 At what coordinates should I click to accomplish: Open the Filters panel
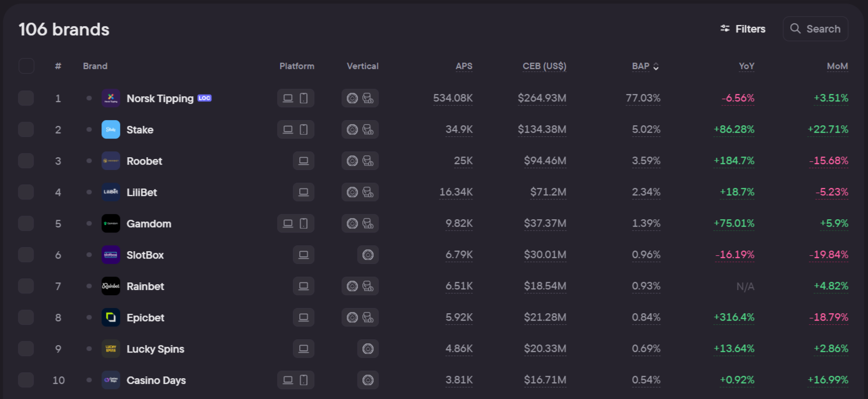pyautogui.click(x=743, y=29)
